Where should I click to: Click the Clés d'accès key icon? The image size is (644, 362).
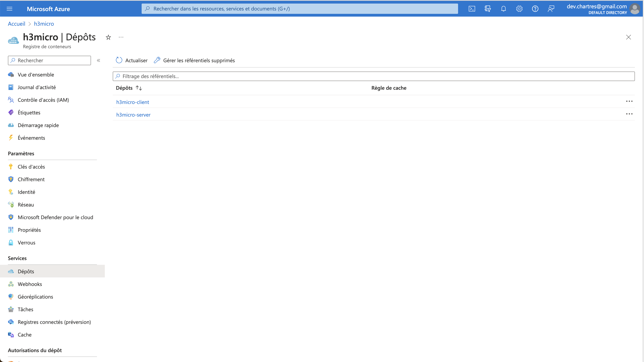11,167
